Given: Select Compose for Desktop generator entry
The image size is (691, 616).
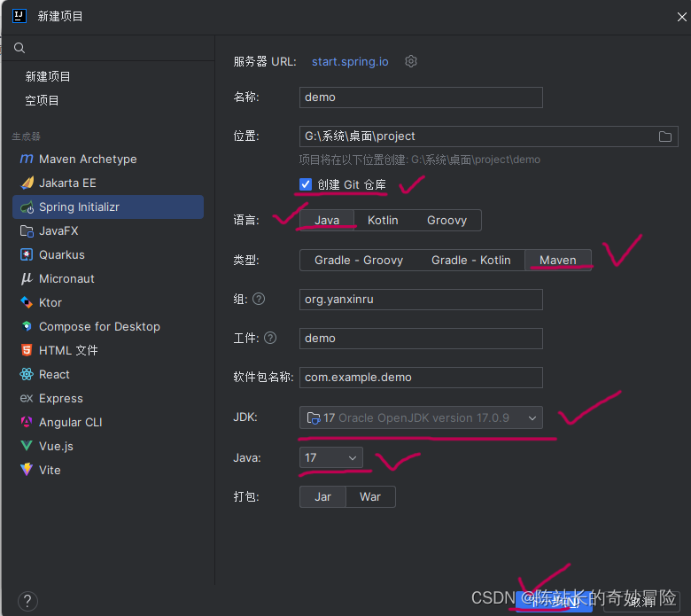Looking at the screenshot, I should coord(108,326).
